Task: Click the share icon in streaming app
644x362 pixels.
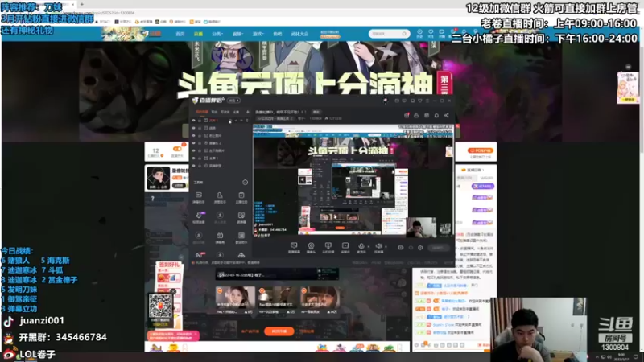Action: (x=447, y=115)
